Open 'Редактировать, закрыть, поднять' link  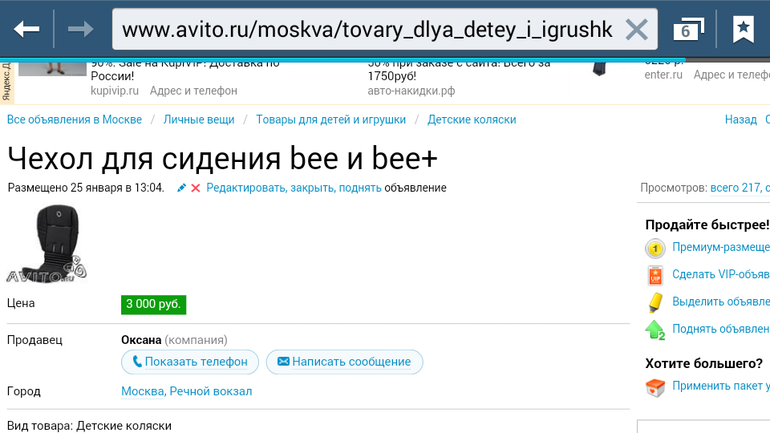click(x=294, y=188)
